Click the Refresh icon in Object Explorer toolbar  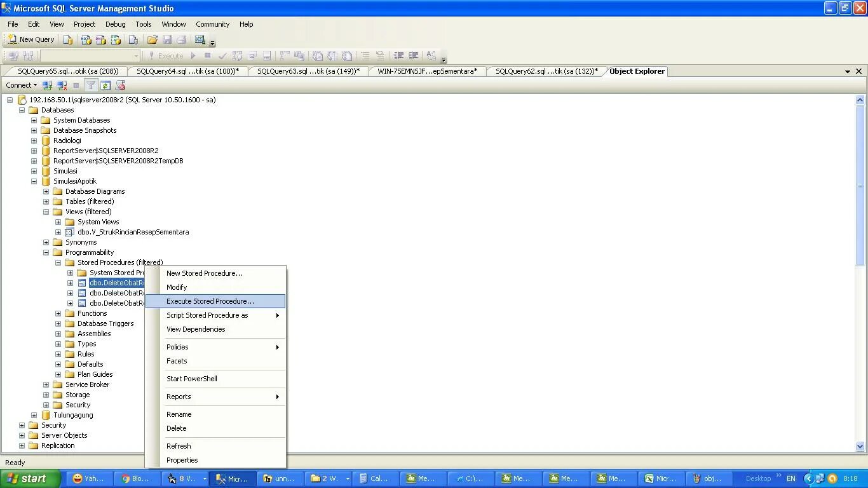pyautogui.click(x=105, y=85)
